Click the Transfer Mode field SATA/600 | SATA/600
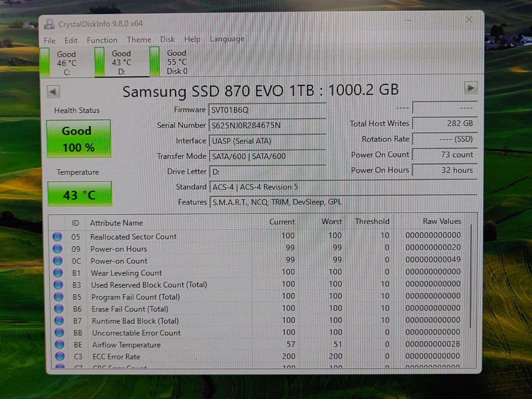The width and height of the screenshot is (532, 399). (x=267, y=156)
